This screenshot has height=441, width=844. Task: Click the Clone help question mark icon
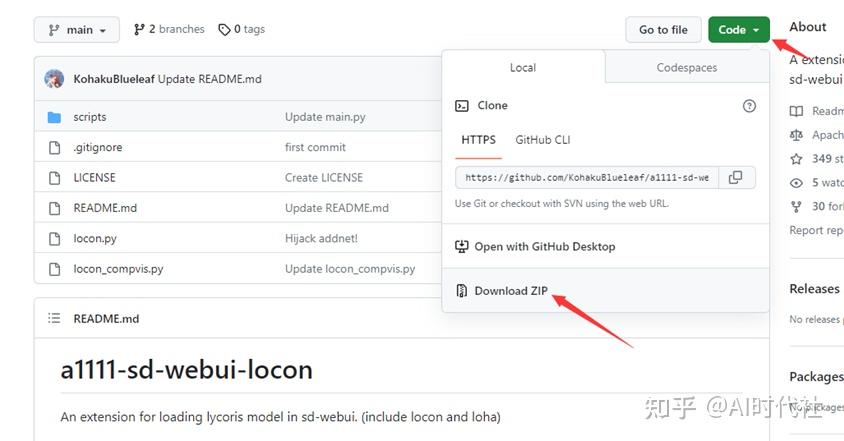[x=749, y=106]
